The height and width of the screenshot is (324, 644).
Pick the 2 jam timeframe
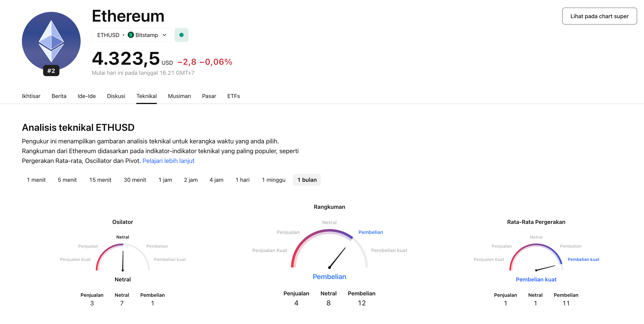pyautogui.click(x=191, y=180)
